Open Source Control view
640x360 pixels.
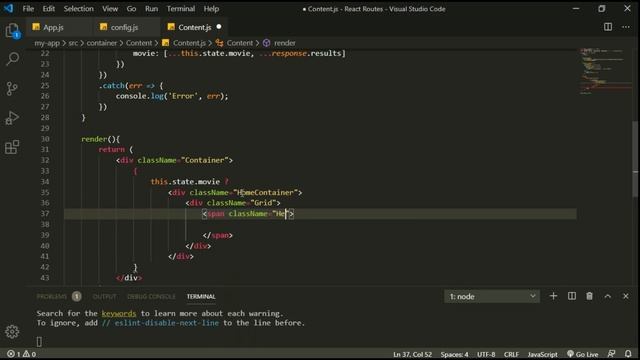coord(12,89)
